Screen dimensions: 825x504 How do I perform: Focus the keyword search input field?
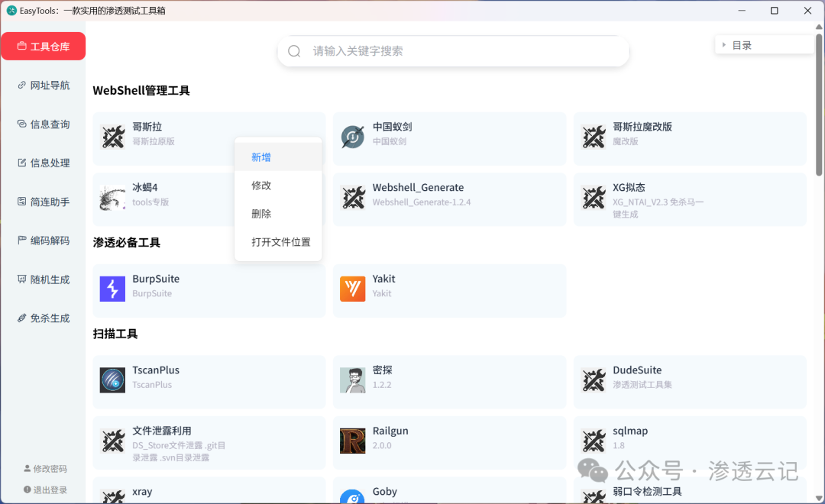click(x=453, y=51)
